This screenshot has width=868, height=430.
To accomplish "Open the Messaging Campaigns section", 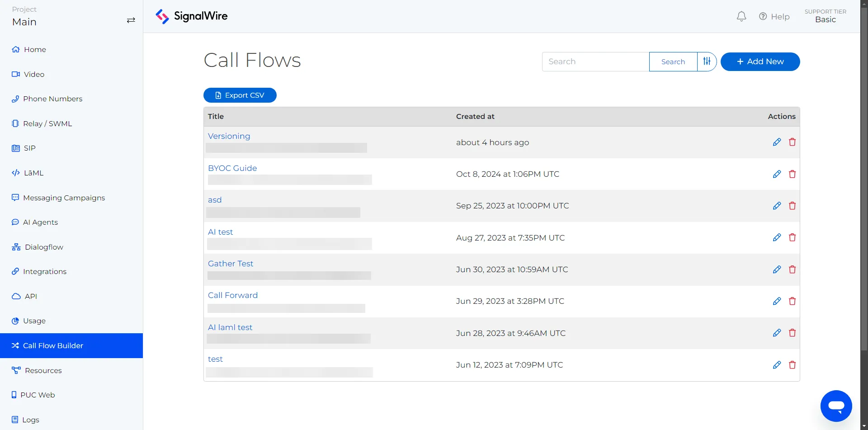I will click(64, 198).
